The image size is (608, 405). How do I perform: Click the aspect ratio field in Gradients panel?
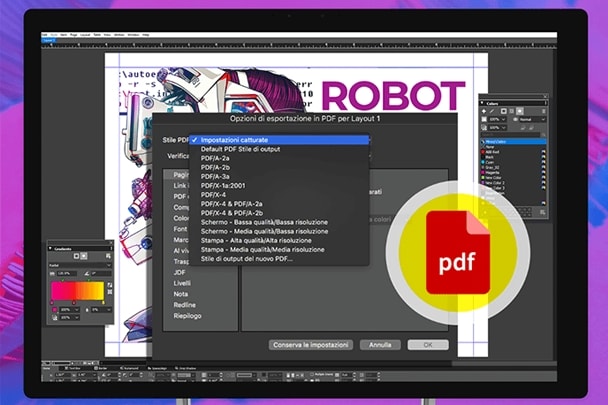click(x=67, y=273)
